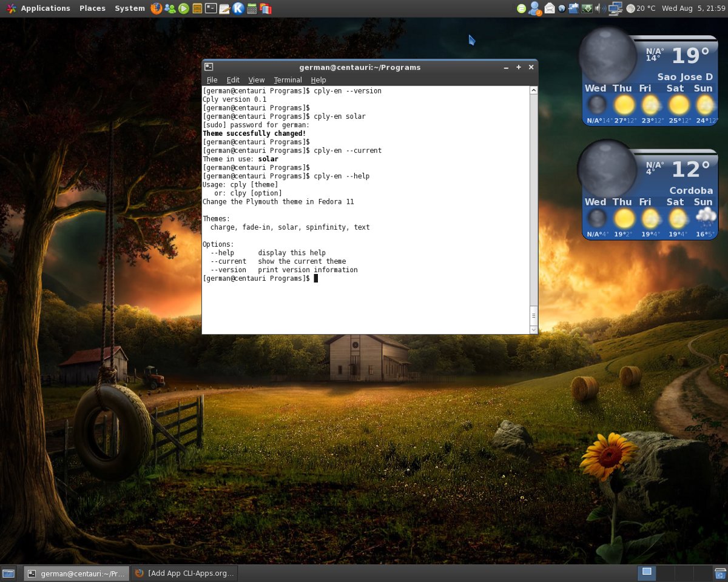Open the Applications menu
This screenshot has width=728, height=582.
45,8
